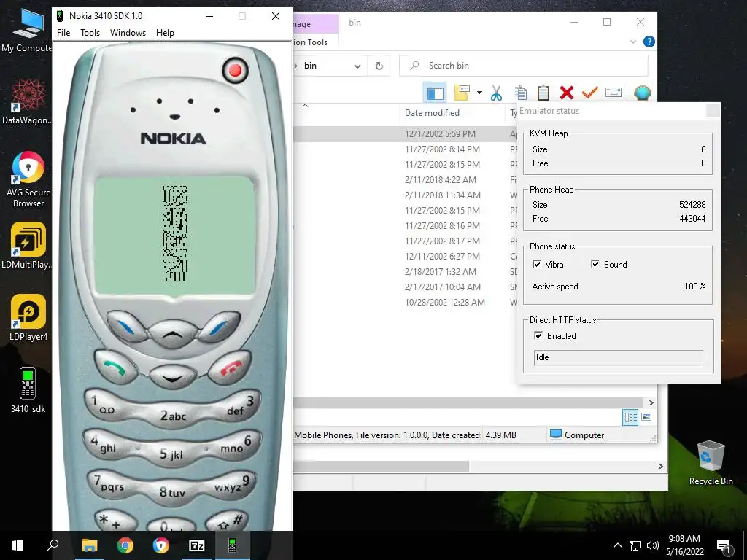Tap the 1 voicemail key on the keypad

pos(109,404)
